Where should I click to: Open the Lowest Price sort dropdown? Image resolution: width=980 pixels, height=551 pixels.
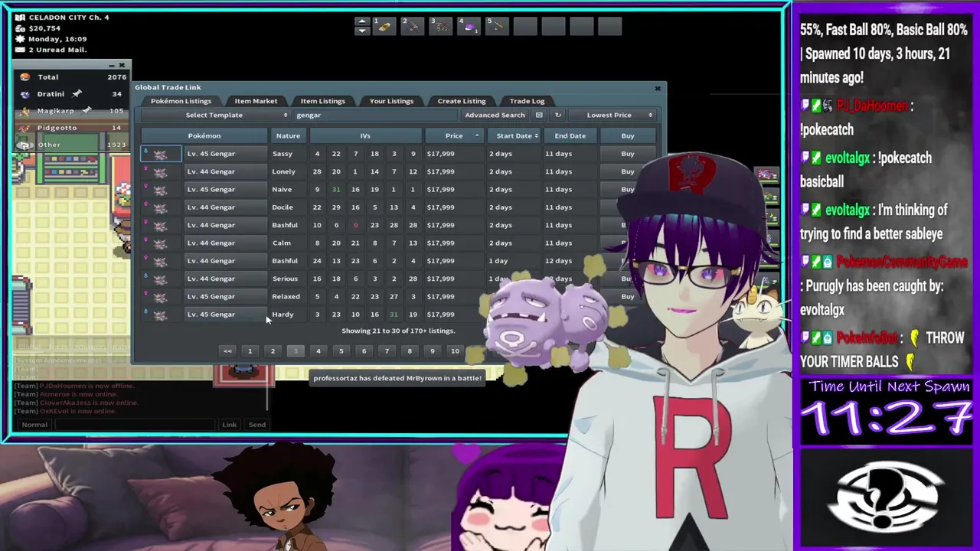pyautogui.click(x=612, y=115)
